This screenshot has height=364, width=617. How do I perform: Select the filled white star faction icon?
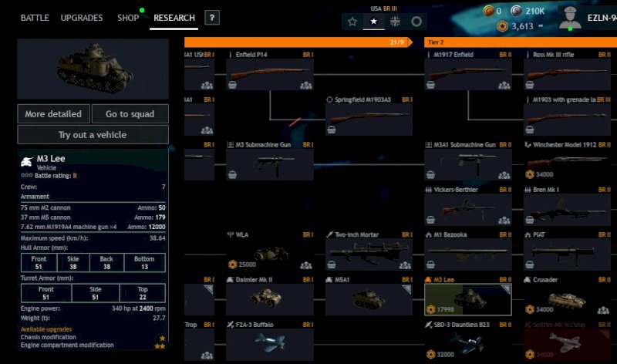[373, 22]
